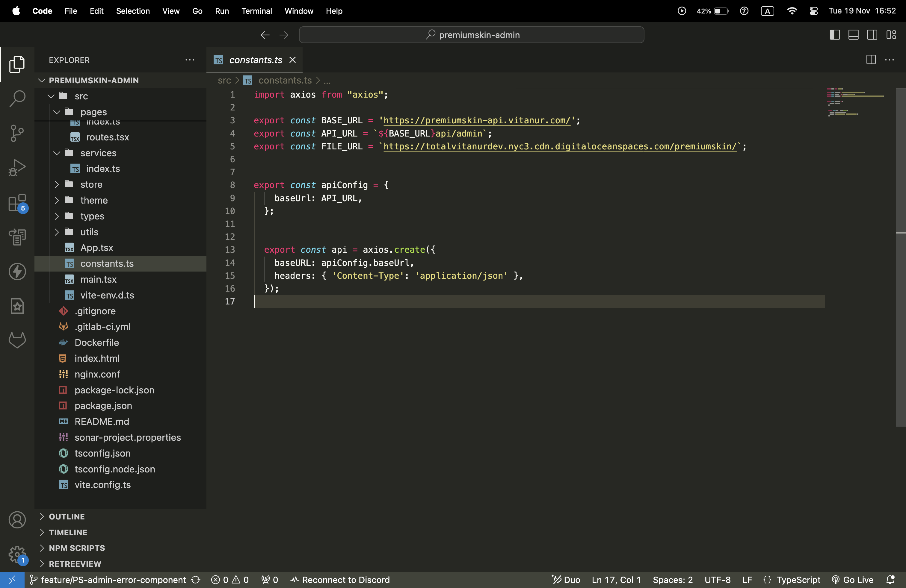Split the editor to the right
The height and width of the screenshot is (588, 906).
[871, 60]
